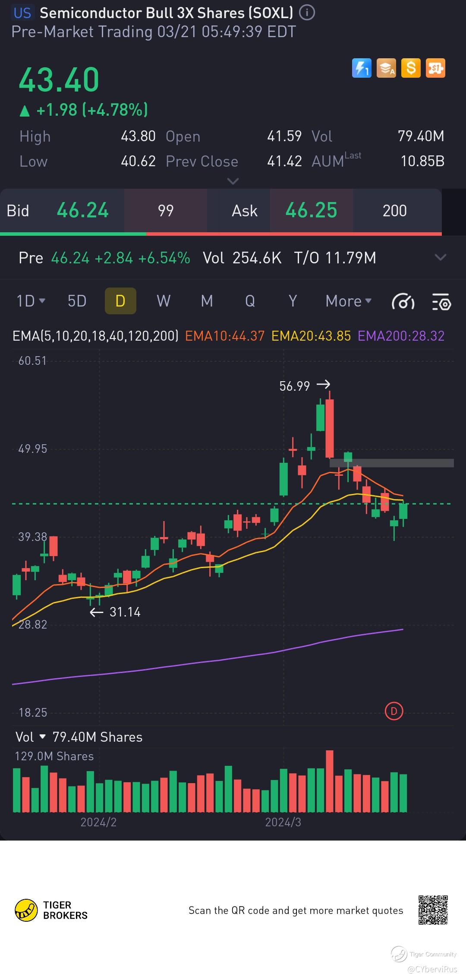466x980 pixels.
Task: Tap the QR code image
Action: [433, 910]
